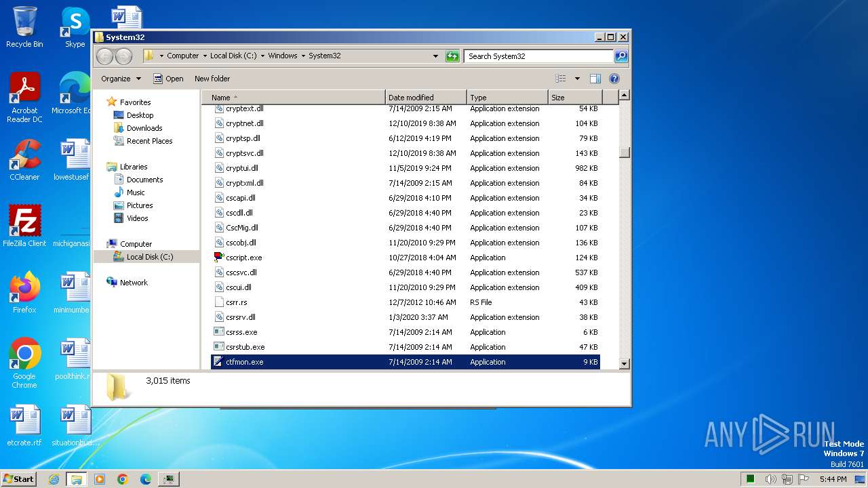Open the Start menu
Viewport: 868px width, 488px height.
pyautogui.click(x=19, y=479)
